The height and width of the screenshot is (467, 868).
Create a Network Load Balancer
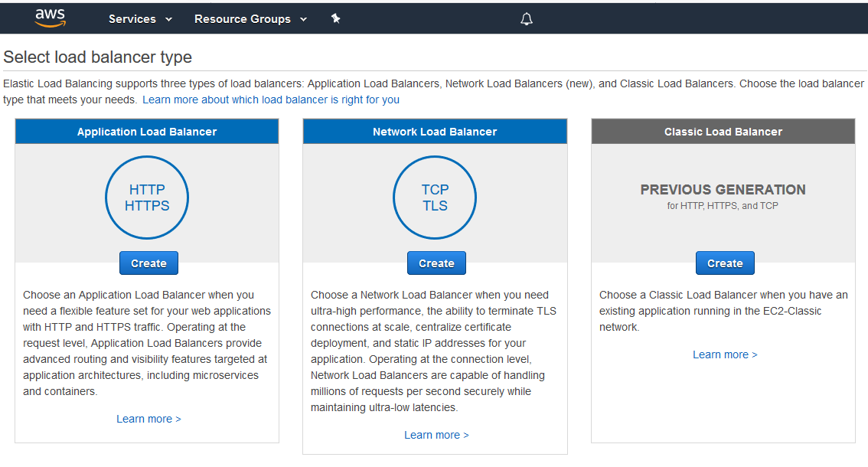click(x=436, y=263)
